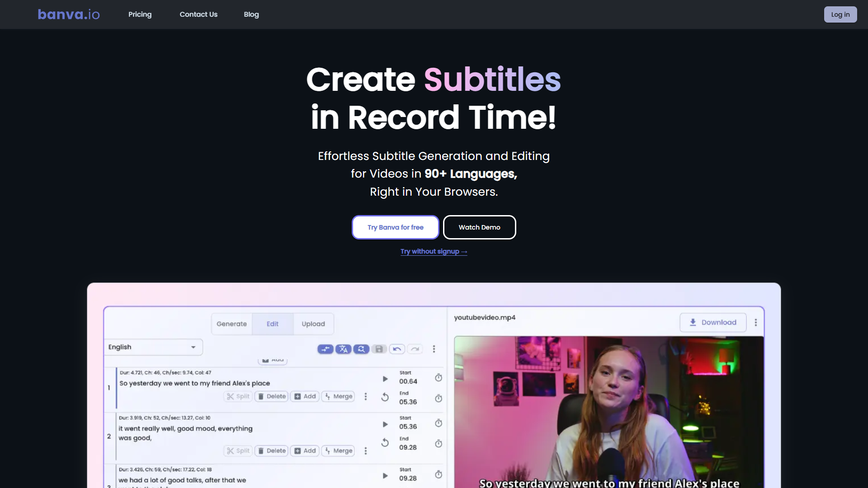Click the translate subtitles icon
This screenshot has height=488, width=868.
point(343,349)
